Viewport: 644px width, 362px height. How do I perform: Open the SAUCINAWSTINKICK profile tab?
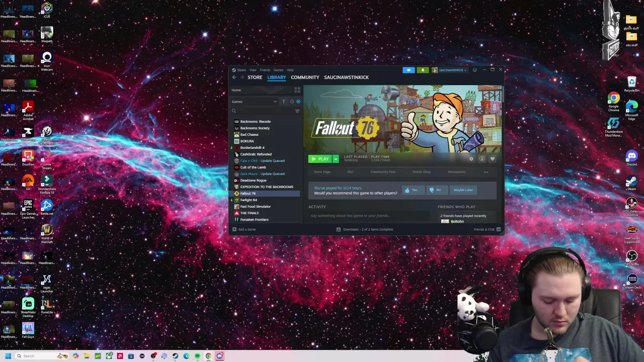coord(346,77)
